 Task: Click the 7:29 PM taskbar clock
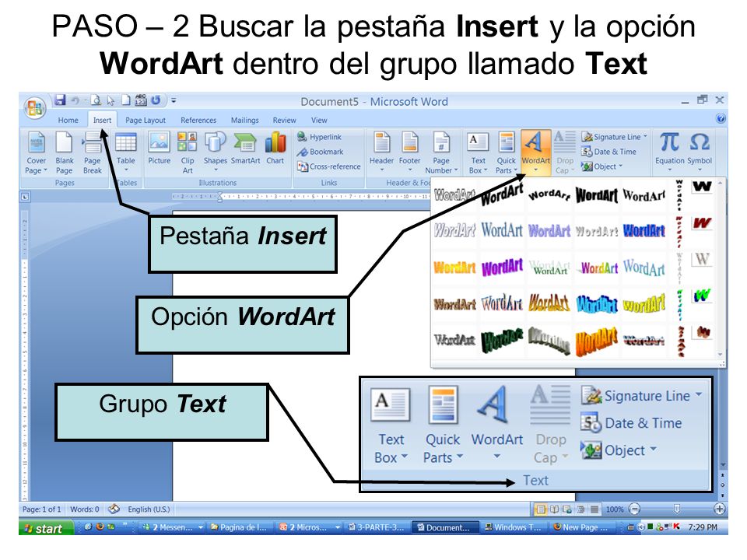703,527
